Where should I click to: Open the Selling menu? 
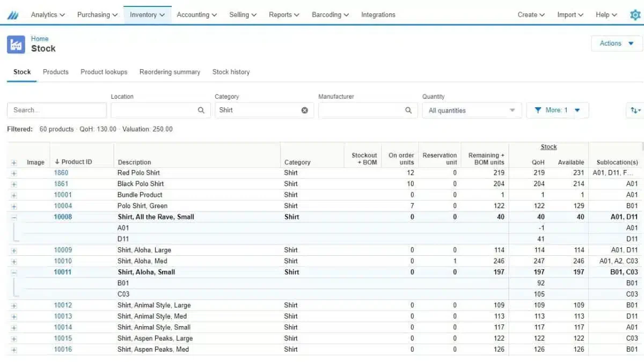tap(243, 15)
